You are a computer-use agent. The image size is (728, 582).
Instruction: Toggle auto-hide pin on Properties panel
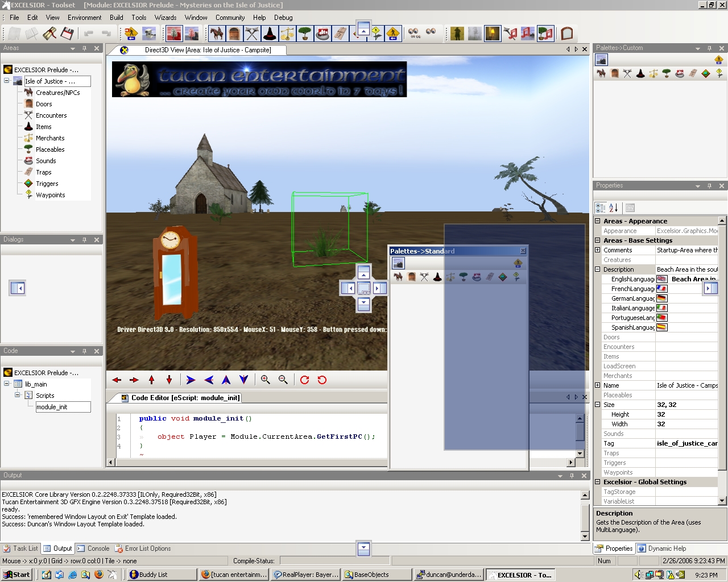[x=709, y=186]
